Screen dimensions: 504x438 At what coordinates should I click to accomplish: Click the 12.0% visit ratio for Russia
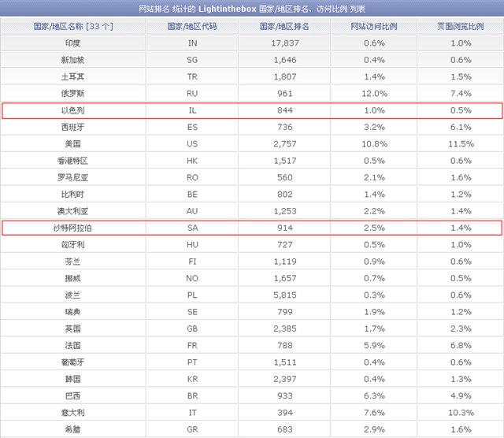tap(375, 94)
